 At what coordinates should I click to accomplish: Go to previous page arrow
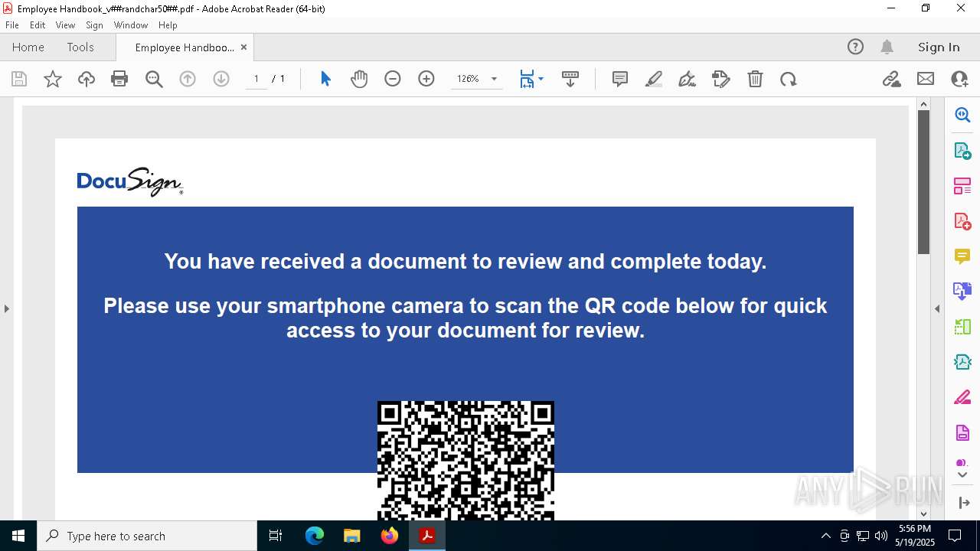click(188, 79)
